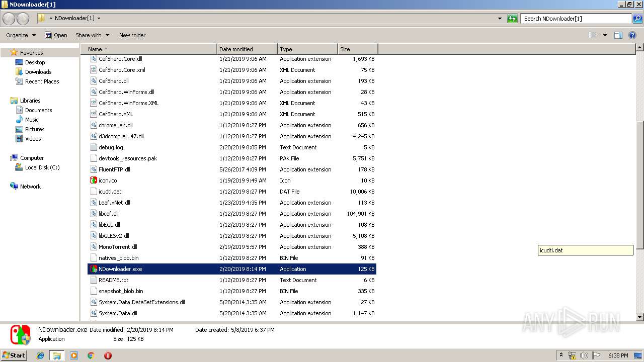Select Computer in the navigation pane
This screenshot has width=644, height=362.
pos(32,158)
